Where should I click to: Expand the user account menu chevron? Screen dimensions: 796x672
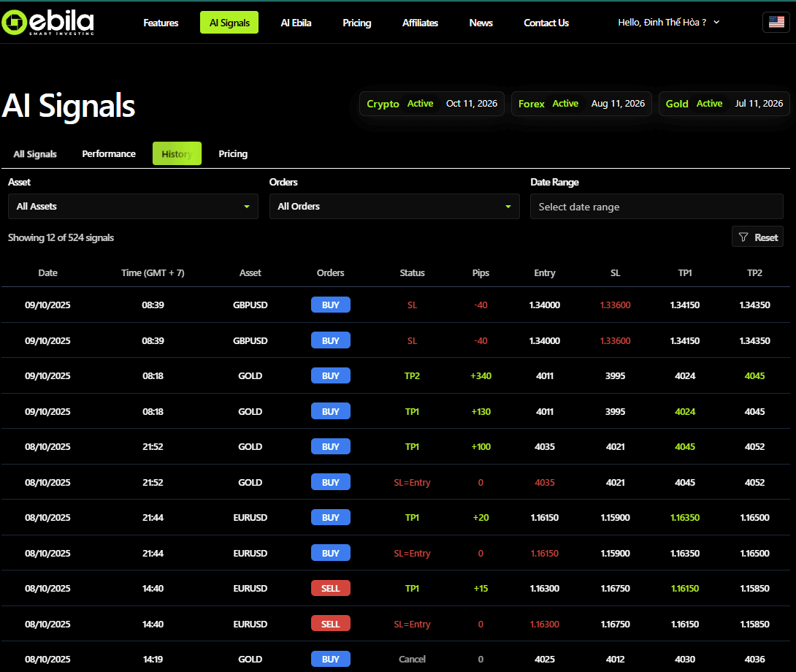pos(716,23)
